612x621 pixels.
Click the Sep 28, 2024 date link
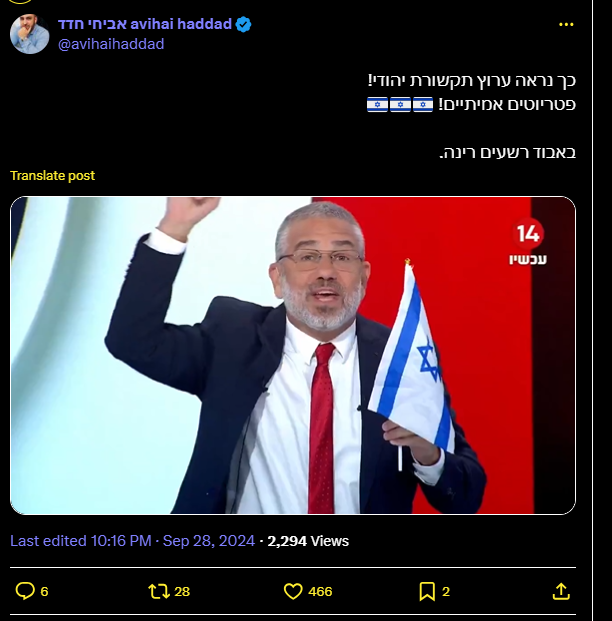(209, 541)
